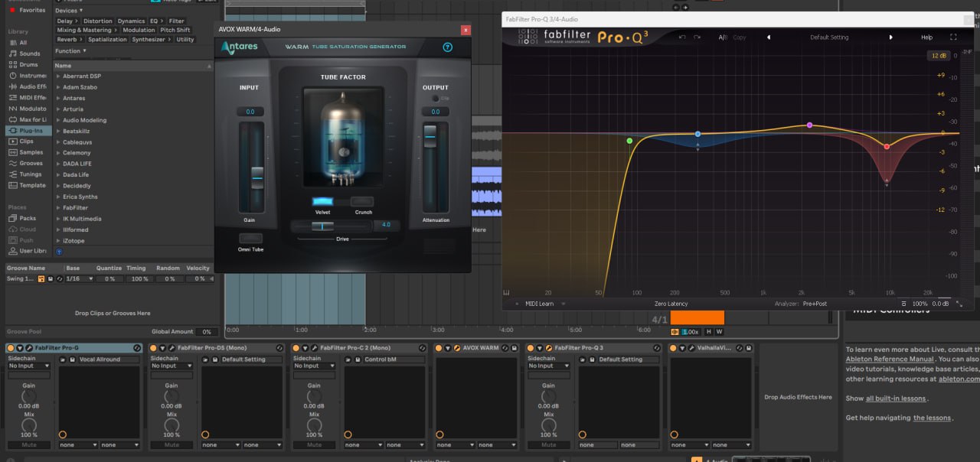
Task: Click the 12 dB display range button
Action: (x=938, y=56)
